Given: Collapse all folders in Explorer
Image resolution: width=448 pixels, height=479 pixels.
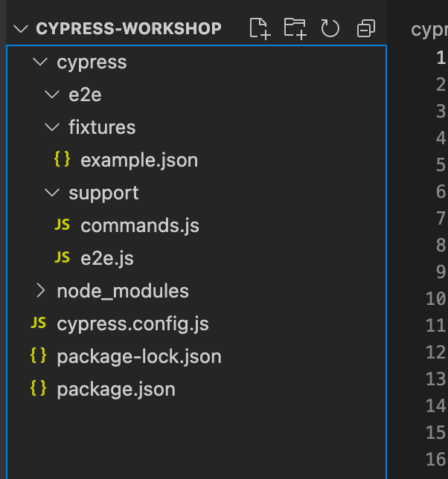Looking at the screenshot, I should click(x=366, y=28).
